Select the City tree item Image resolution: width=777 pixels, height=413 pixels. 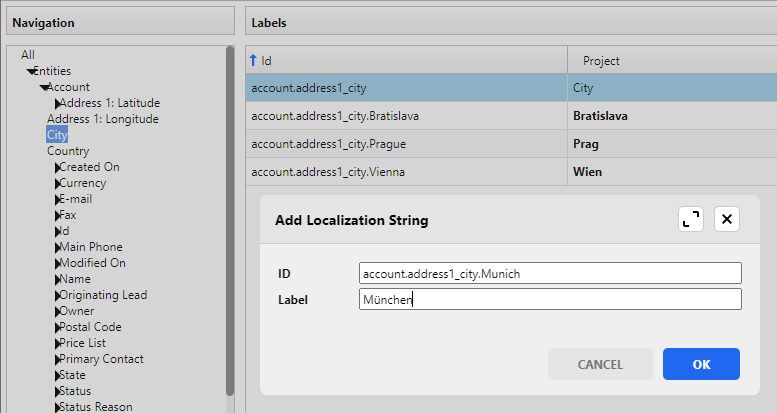tap(57, 135)
